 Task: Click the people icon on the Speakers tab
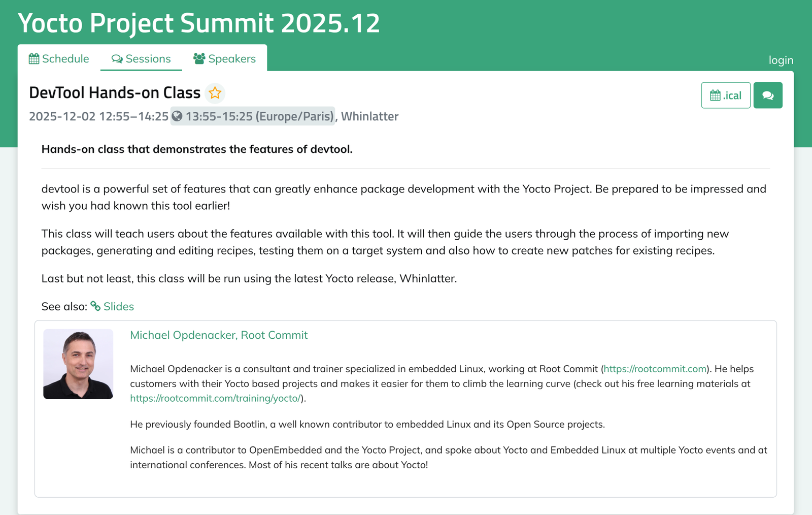coord(199,58)
